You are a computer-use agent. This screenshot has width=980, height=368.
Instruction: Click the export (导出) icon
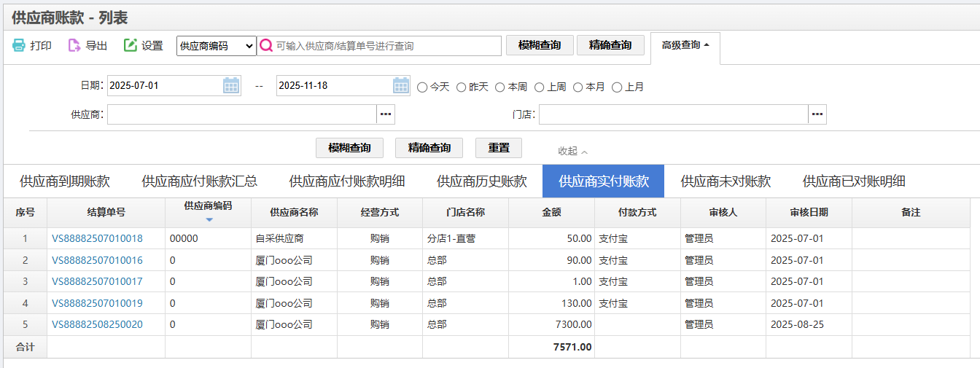[74, 45]
